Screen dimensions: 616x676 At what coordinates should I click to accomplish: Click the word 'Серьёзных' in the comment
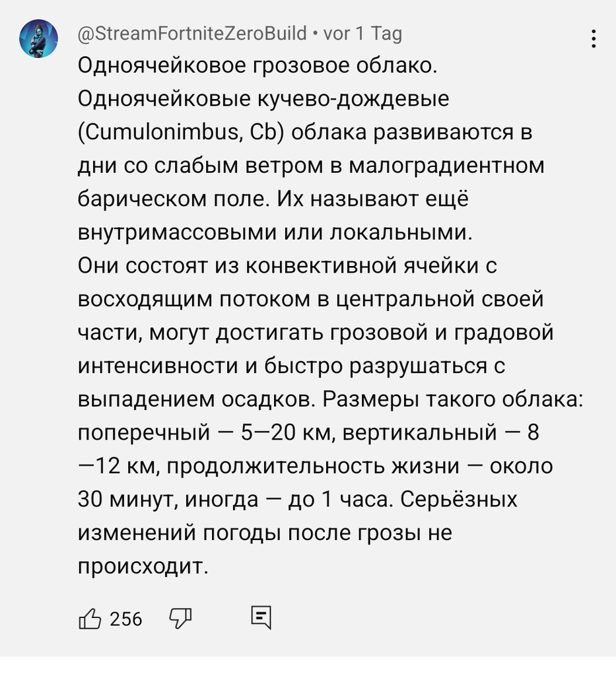tap(459, 499)
